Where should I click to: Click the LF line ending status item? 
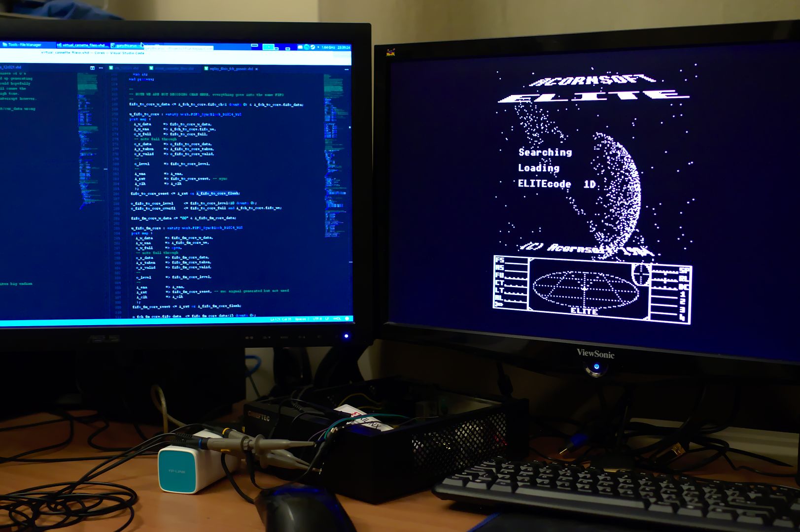pyautogui.click(x=327, y=319)
